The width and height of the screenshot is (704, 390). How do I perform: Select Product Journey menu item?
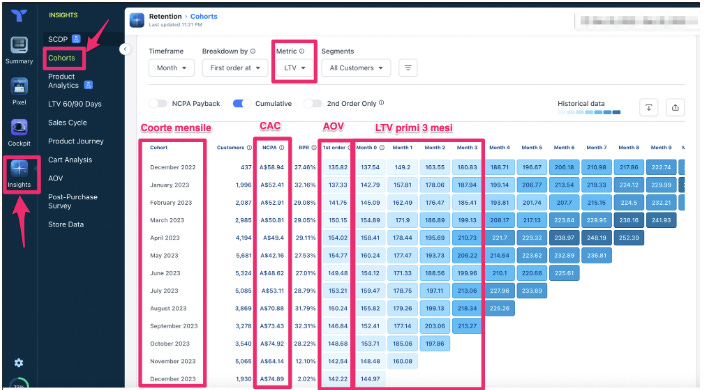coord(75,141)
